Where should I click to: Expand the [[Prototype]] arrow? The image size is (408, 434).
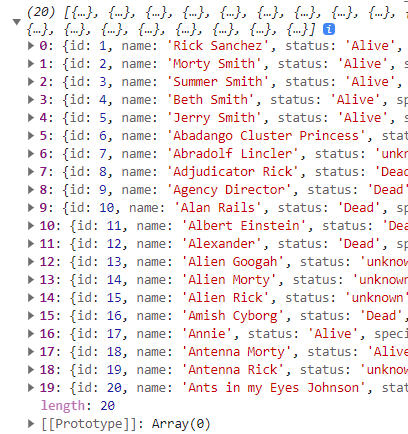tap(31, 424)
